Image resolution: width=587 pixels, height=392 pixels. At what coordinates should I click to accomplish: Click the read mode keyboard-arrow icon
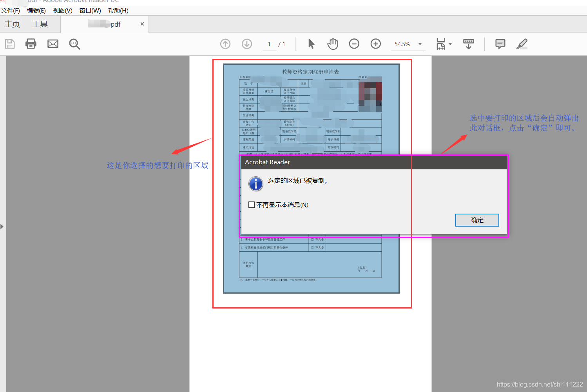[469, 44]
